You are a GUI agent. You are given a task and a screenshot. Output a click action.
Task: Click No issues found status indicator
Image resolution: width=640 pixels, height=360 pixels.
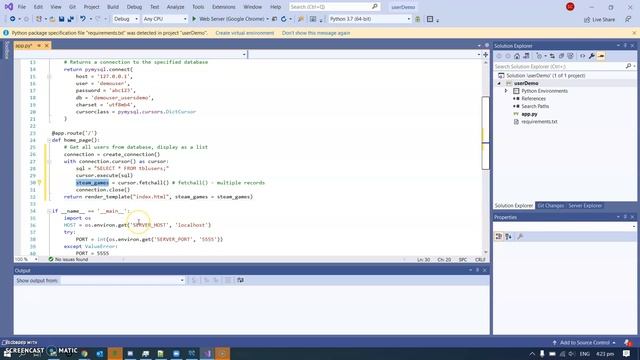[68, 259]
